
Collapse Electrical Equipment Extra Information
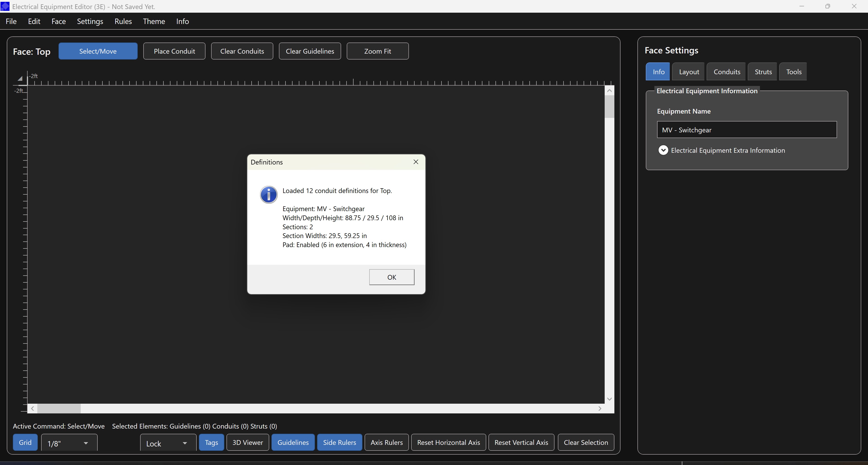[663, 150]
